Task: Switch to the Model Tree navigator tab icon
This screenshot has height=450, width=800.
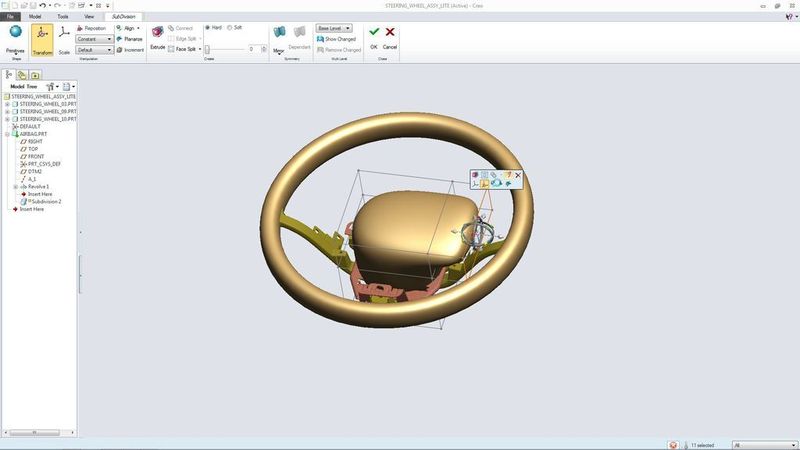Action: (9, 74)
